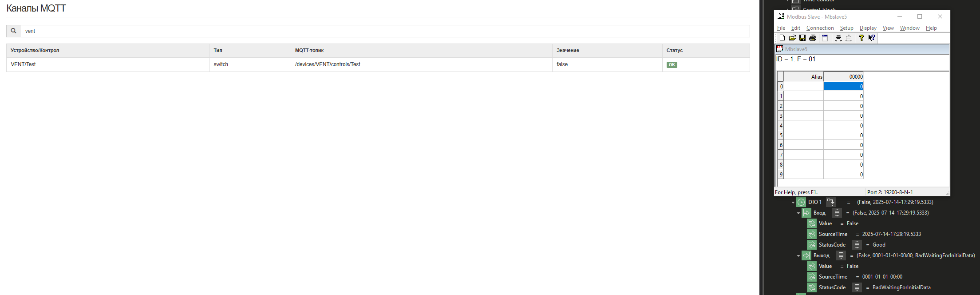Click the 00000 column header
980x295 pixels.
point(843,77)
